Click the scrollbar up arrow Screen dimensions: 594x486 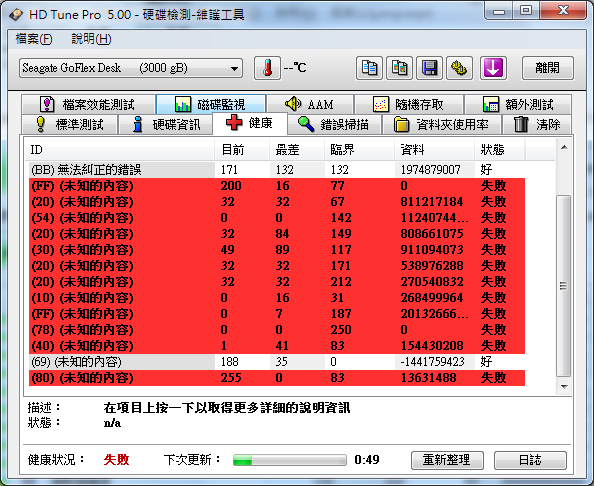[x=564, y=148]
